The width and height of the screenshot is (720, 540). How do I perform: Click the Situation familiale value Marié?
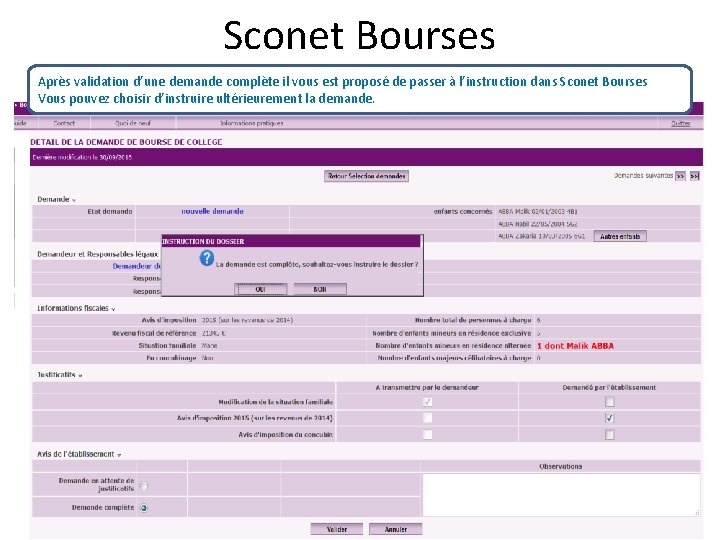pyautogui.click(x=209, y=345)
